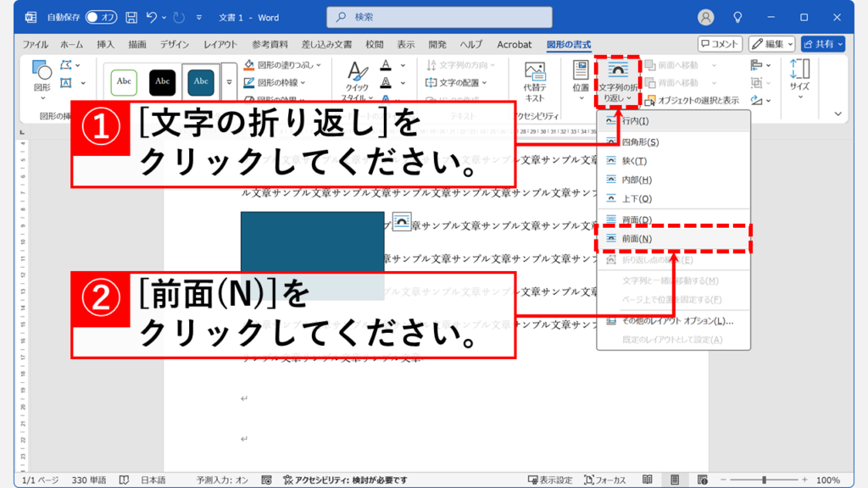Apply the dark teal Abc shape style

[200, 82]
